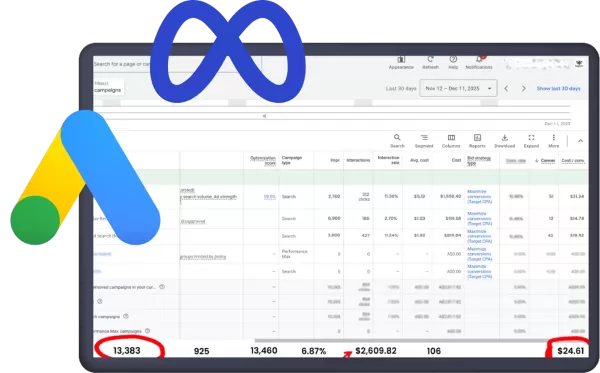Open the Reports icon
Screen dimensions: 600x373
point(477,137)
